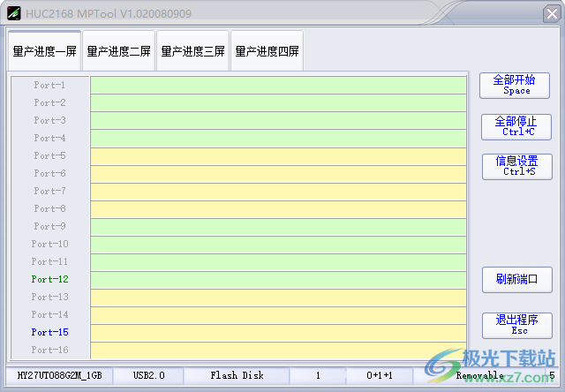Select the Port-3 label

49,120
